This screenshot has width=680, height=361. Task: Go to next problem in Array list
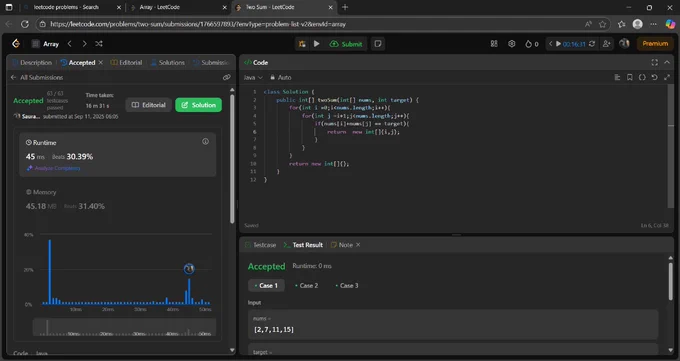[x=84, y=44]
